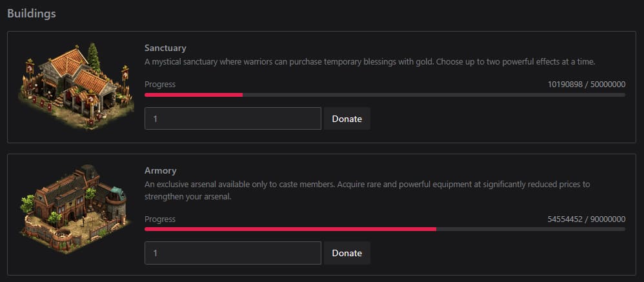Click the red filled part of Armory progress bar
Screen dimensions: 644x282
290,229
